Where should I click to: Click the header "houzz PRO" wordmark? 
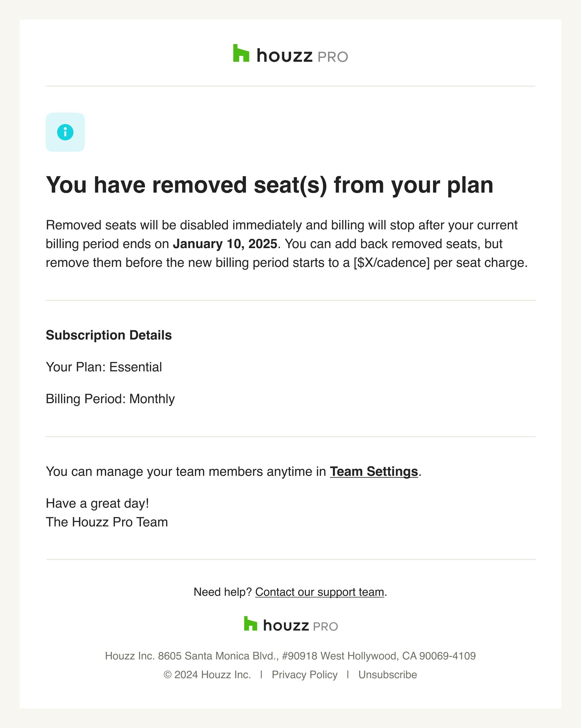click(302, 56)
